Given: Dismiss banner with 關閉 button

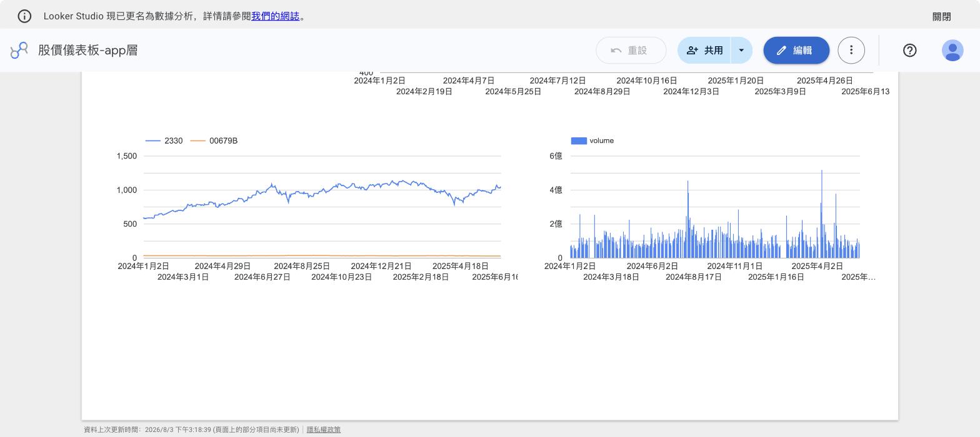Looking at the screenshot, I should click(941, 17).
